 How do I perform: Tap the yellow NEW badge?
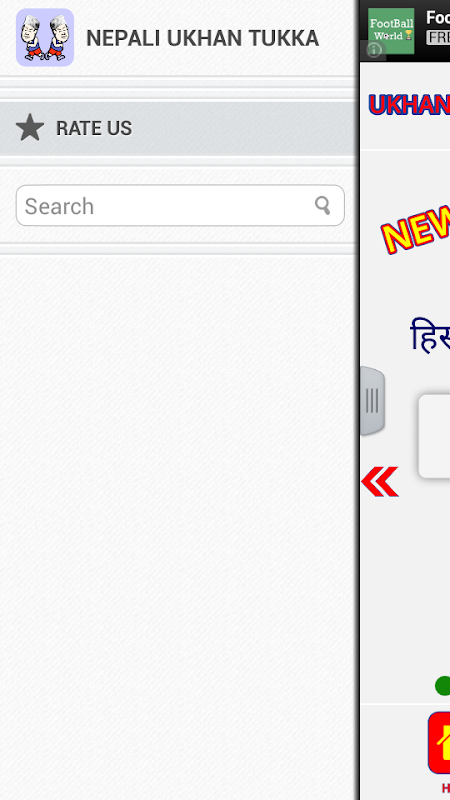click(415, 229)
